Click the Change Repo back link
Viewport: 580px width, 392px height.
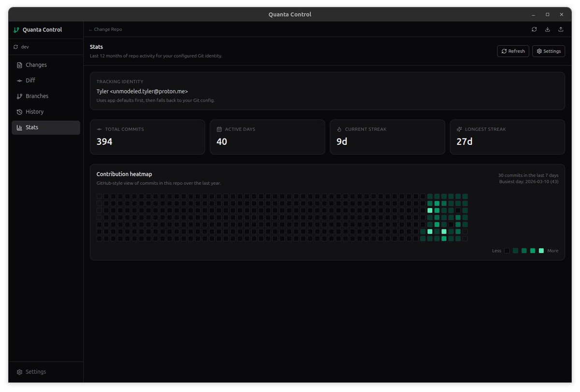[x=105, y=29]
